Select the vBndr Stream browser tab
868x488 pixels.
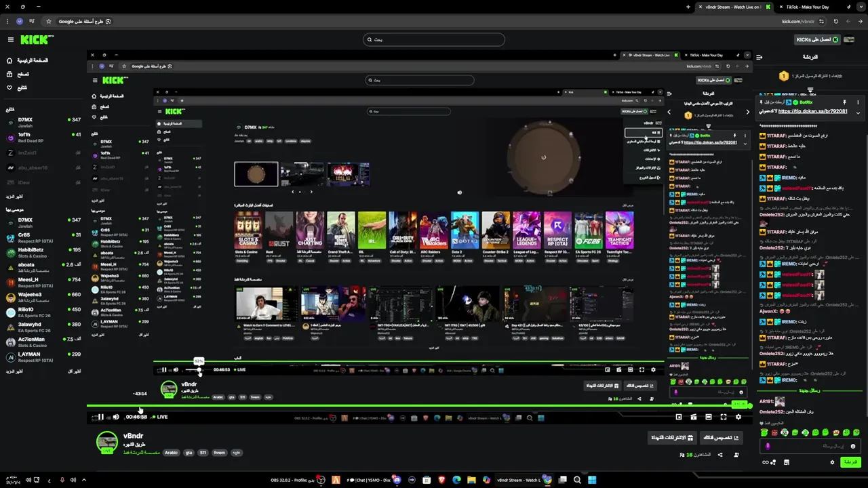click(x=734, y=7)
